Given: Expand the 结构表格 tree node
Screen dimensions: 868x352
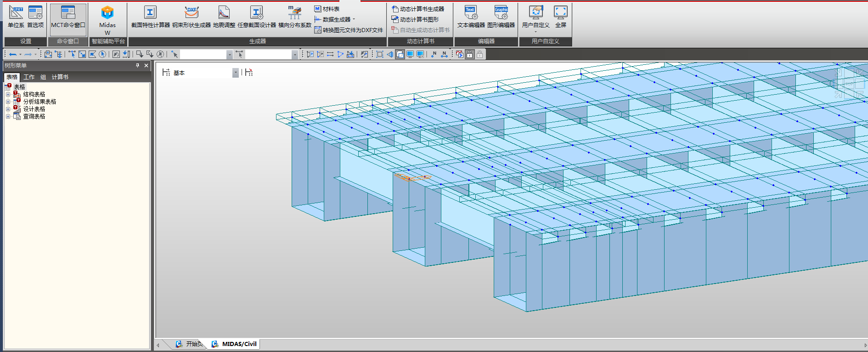Looking at the screenshot, I should pos(8,95).
